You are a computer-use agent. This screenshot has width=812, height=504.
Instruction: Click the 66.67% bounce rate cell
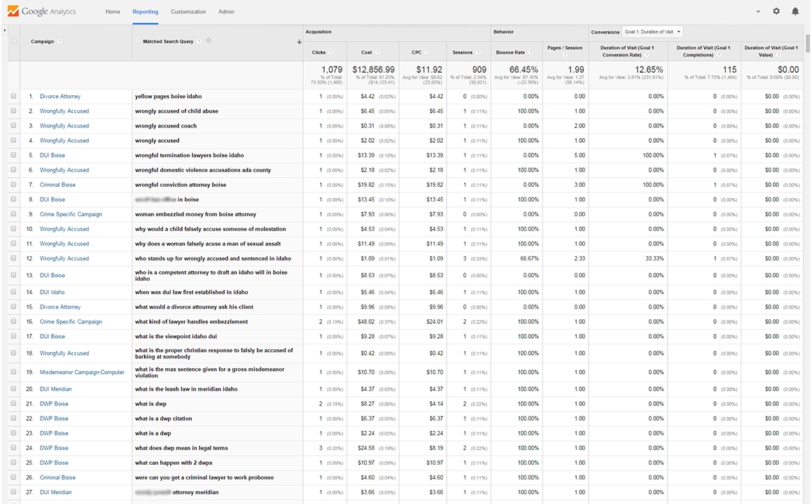point(529,258)
